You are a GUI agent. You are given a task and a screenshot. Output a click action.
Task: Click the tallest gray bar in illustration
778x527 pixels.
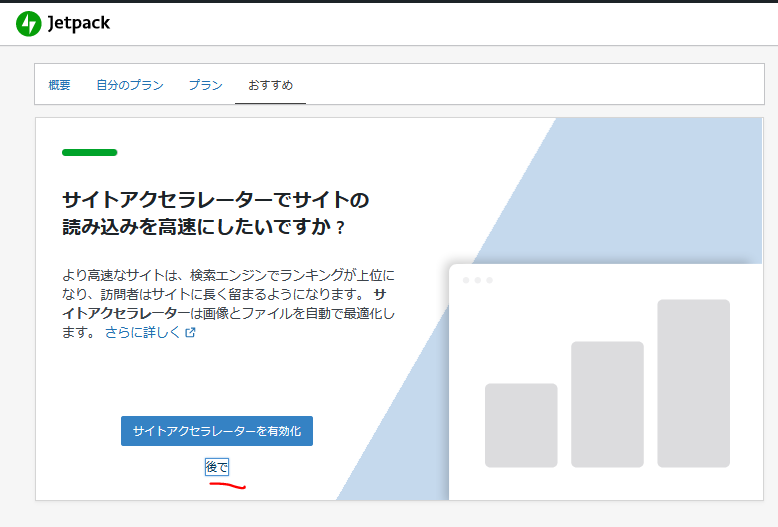(x=693, y=383)
